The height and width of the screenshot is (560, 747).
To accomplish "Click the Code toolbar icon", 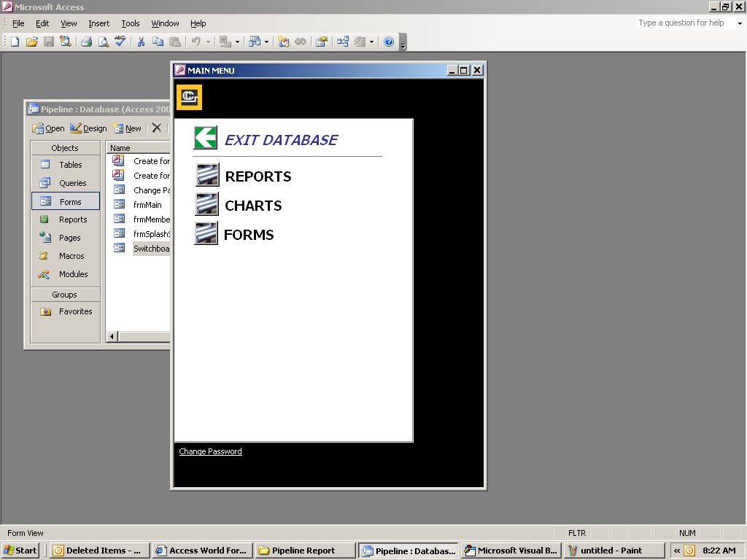I will coord(284,42).
